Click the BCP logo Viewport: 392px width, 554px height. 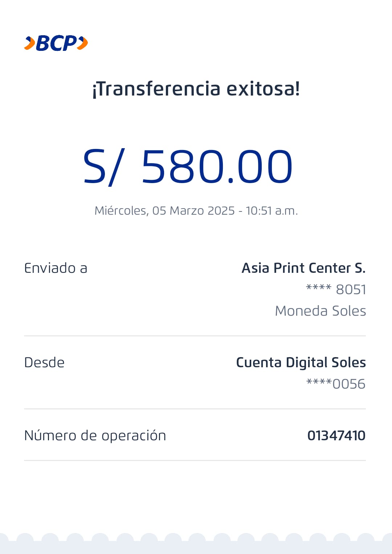coord(56,43)
